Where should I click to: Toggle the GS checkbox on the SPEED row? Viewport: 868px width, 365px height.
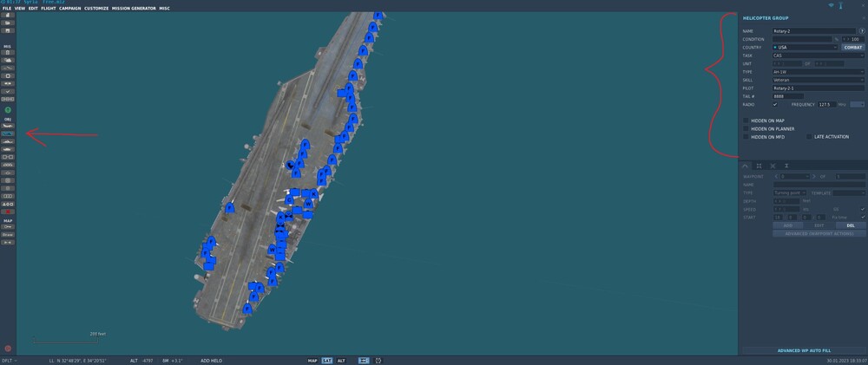tap(863, 209)
